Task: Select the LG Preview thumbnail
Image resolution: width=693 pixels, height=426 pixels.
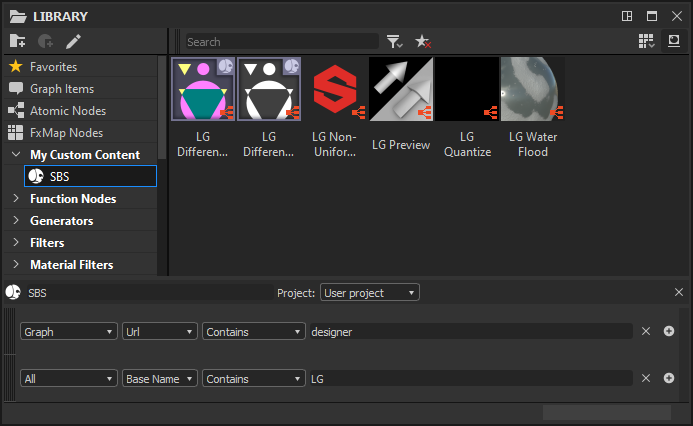Action: coord(401,108)
